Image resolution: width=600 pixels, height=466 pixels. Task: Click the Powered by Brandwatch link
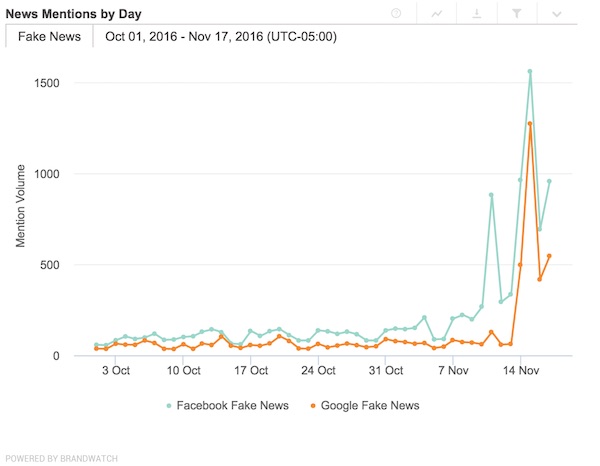pos(59,458)
